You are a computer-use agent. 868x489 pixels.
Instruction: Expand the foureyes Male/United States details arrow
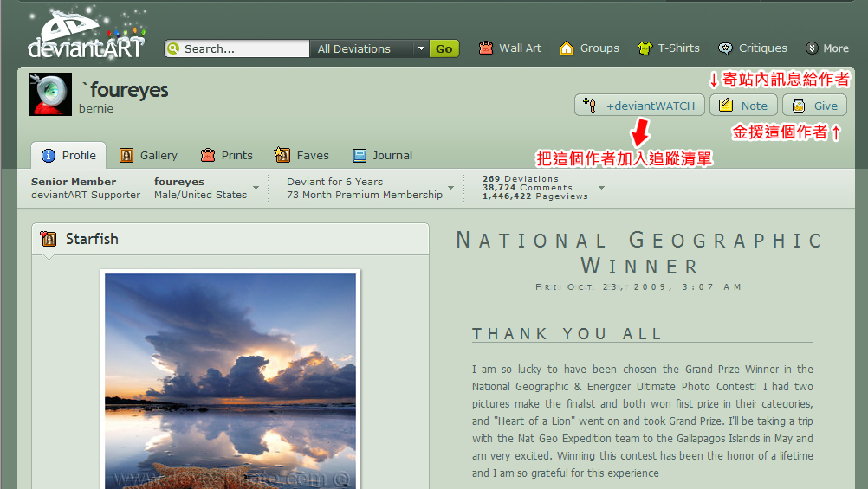tap(256, 188)
